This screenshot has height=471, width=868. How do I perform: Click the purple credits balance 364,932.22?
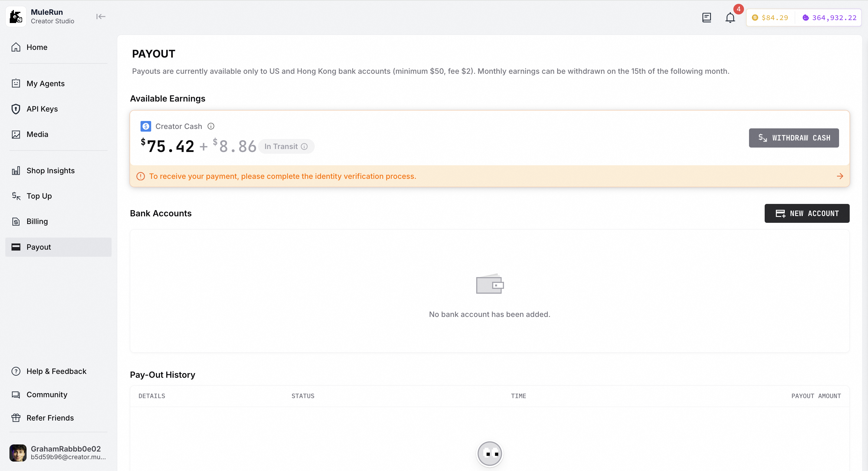[829, 17]
